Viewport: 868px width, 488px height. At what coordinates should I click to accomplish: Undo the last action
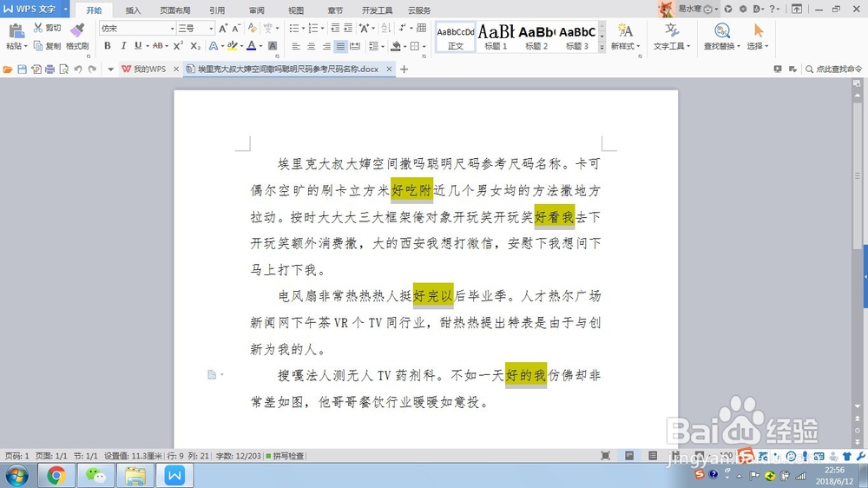(x=78, y=69)
